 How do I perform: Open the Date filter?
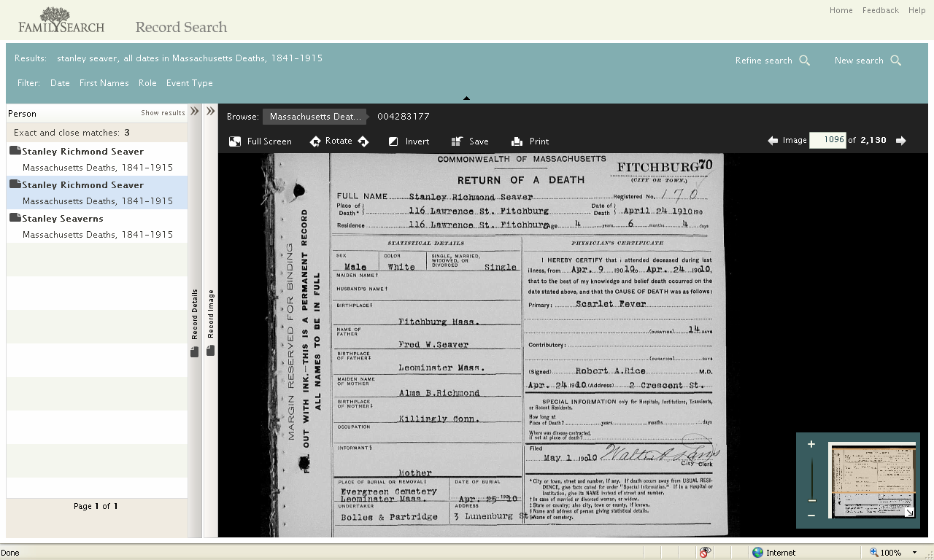click(x=60, y=83)
